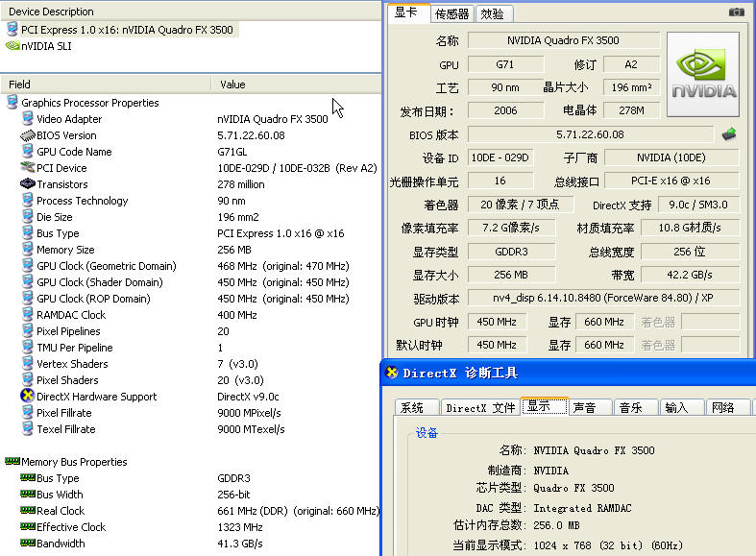The width and height of the screenshot is (756, 556).
Task: Click the GPU Clock (Shader Domain) label
Action: point(100,282)
